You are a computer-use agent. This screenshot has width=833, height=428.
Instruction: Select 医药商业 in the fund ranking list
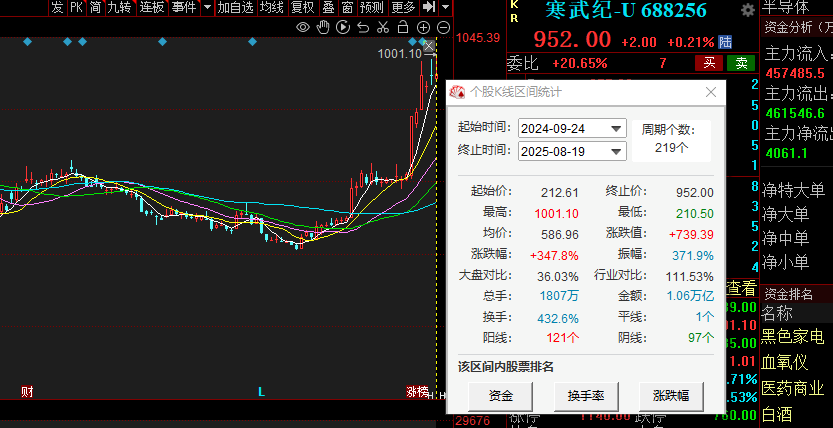click(792, 388)
